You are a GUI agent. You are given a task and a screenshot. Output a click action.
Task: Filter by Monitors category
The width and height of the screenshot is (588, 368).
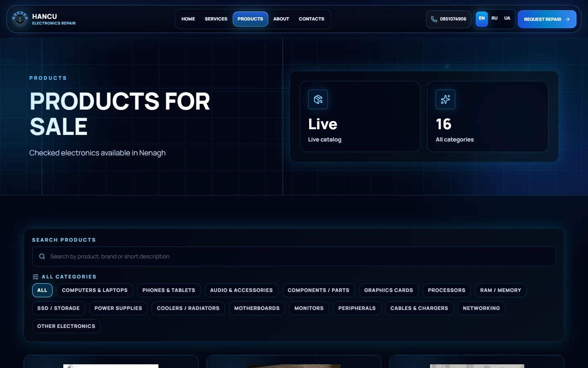pyautogui.click(x=309, y=308)
